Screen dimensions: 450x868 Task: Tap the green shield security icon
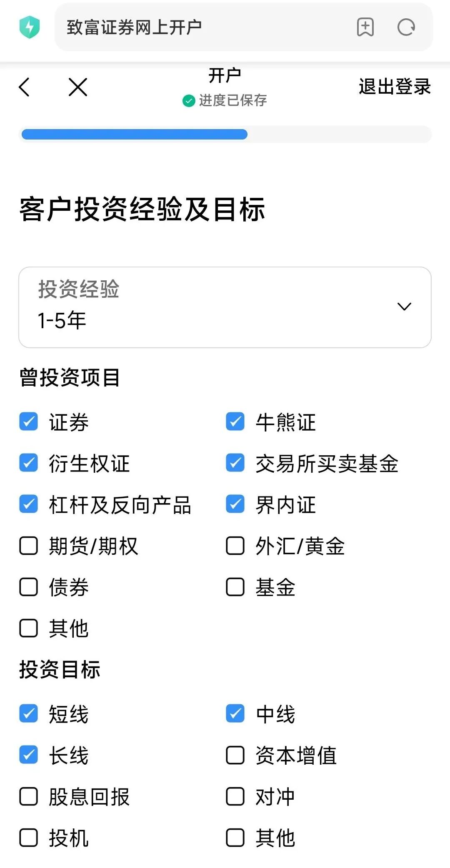30,27
